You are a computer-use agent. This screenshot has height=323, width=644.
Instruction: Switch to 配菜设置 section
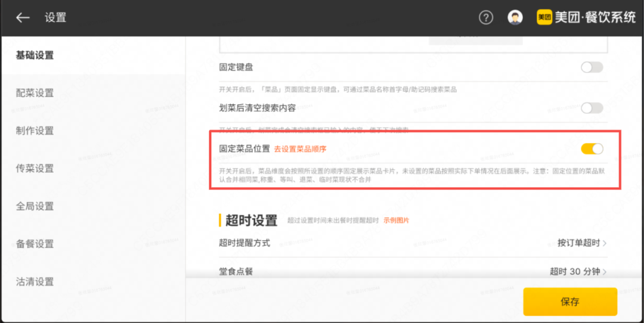pyautogui.click(x=35, y=93)
